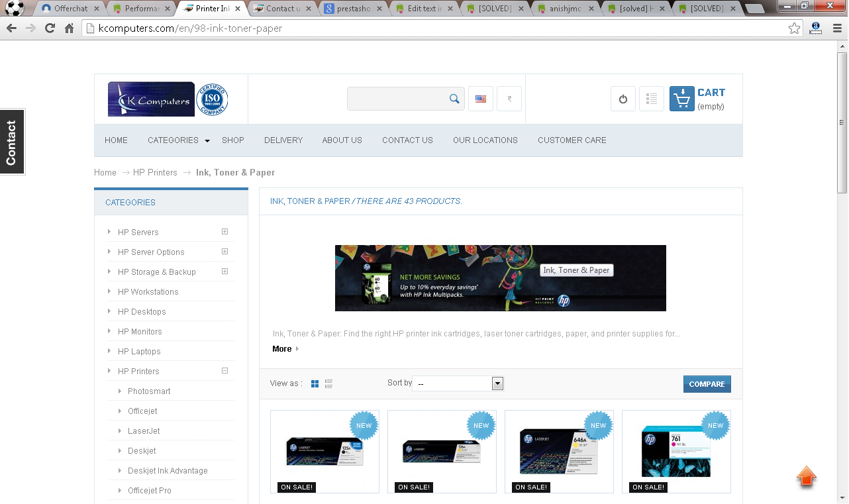Click the COMPARE button
The width and height of the screenshot is (849, 504).
pyautogui.click(x=707, y=384)
